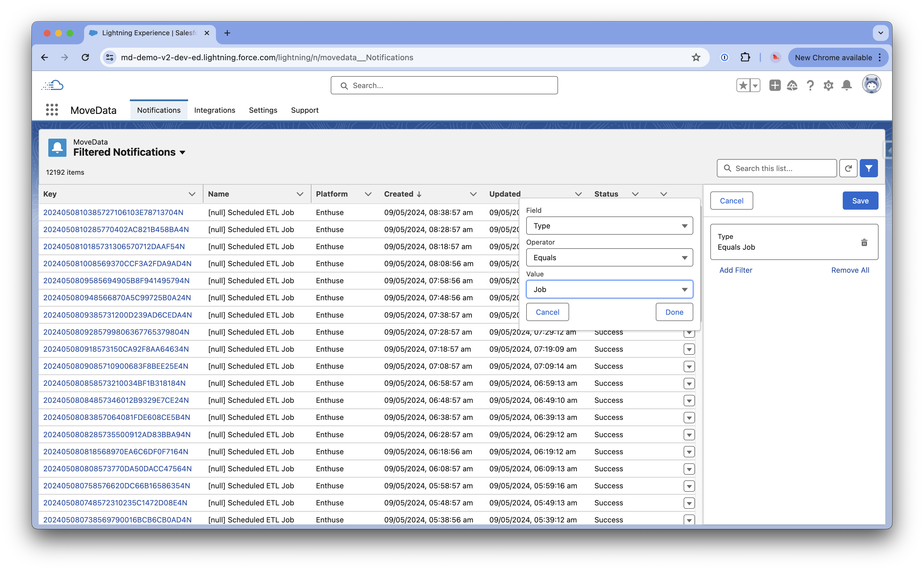Open Key column header menu chevron

(192, 194)
